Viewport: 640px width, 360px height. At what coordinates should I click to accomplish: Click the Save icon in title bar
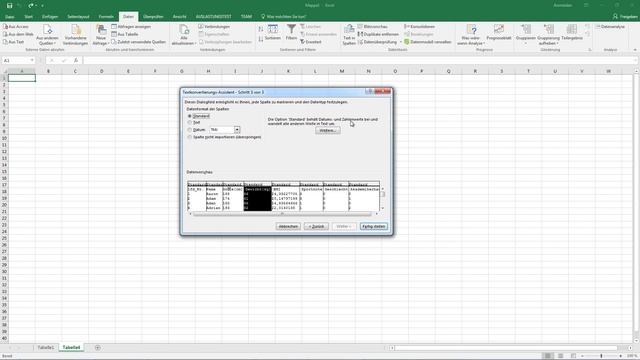click(9, 6)
